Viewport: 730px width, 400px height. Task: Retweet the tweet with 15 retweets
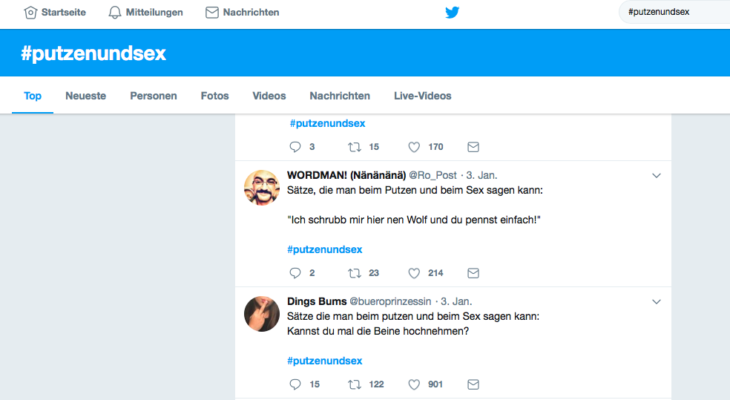click(354, 147)
